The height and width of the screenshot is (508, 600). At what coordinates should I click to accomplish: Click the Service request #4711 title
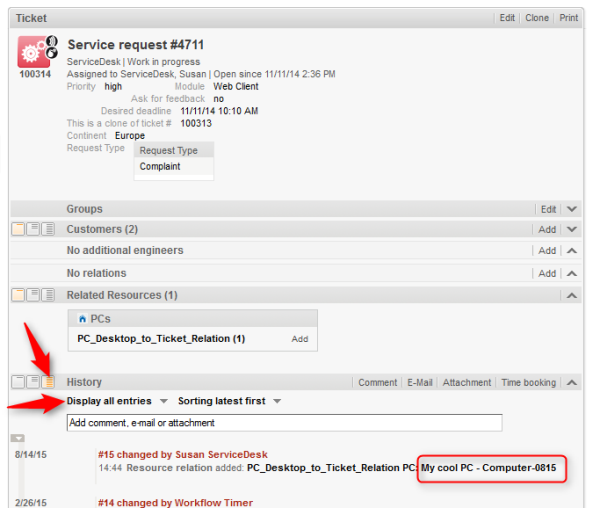coord(136,45)
